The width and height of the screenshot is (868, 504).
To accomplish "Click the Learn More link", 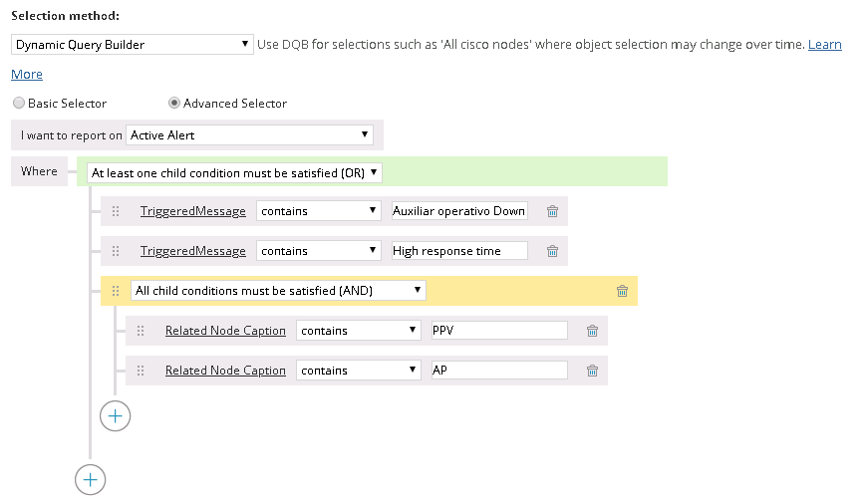I will click(x=824, y=45).
